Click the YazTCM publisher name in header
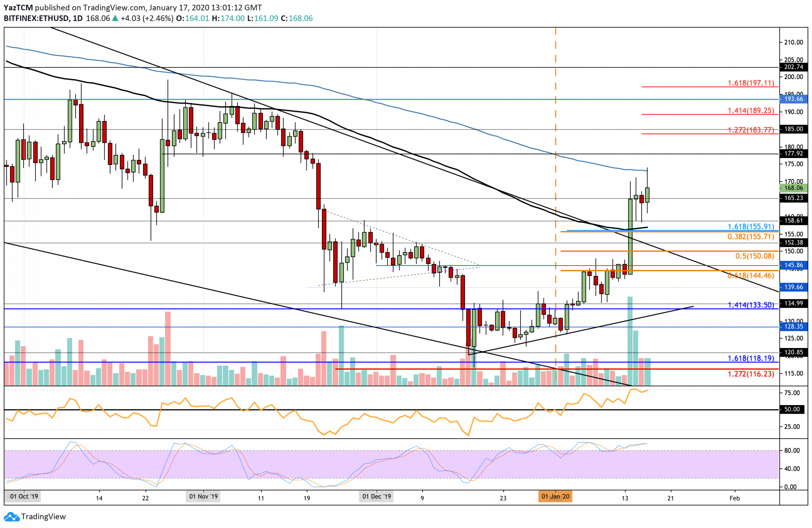Screen dimensions: 812x528 18,8
